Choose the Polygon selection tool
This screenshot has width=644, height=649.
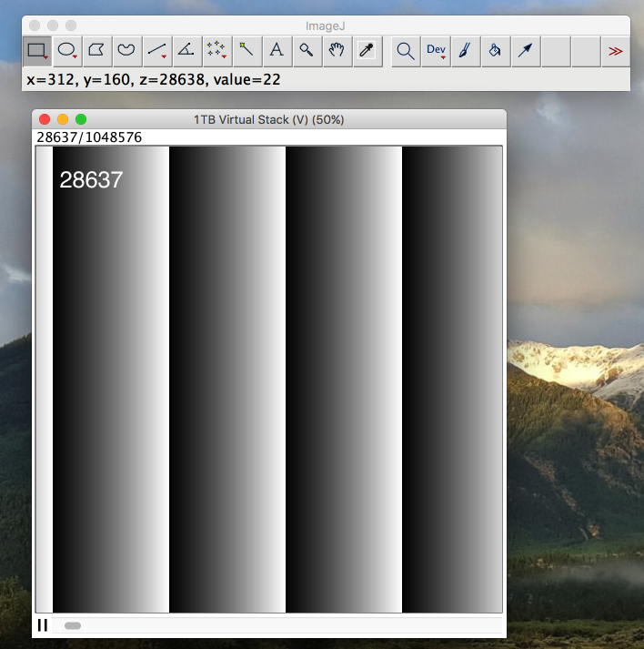point(96,51)
